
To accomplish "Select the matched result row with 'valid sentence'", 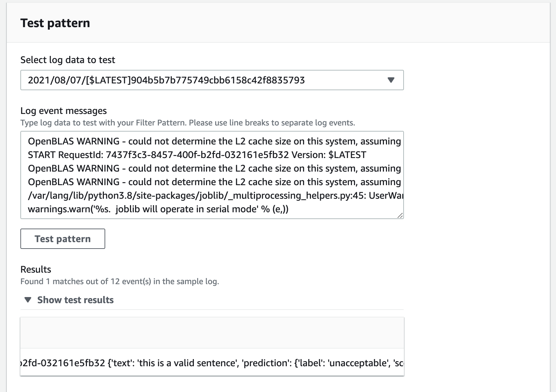I will (212, 363).
